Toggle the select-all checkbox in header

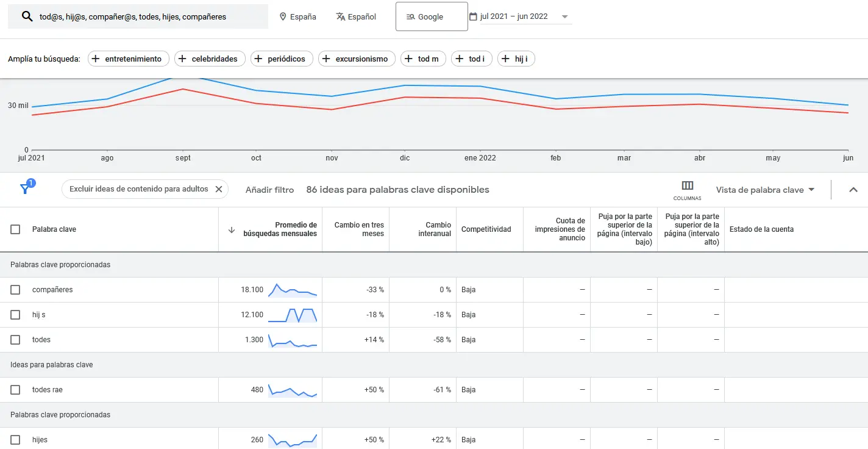tap(15, 229)
